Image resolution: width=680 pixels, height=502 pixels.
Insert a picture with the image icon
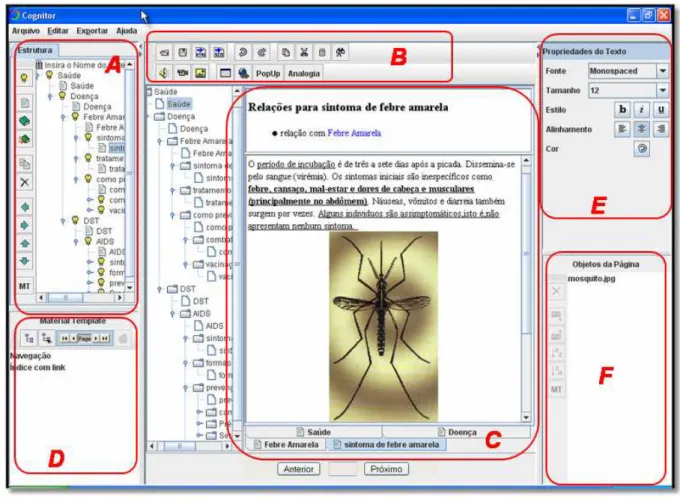(200, 73)
